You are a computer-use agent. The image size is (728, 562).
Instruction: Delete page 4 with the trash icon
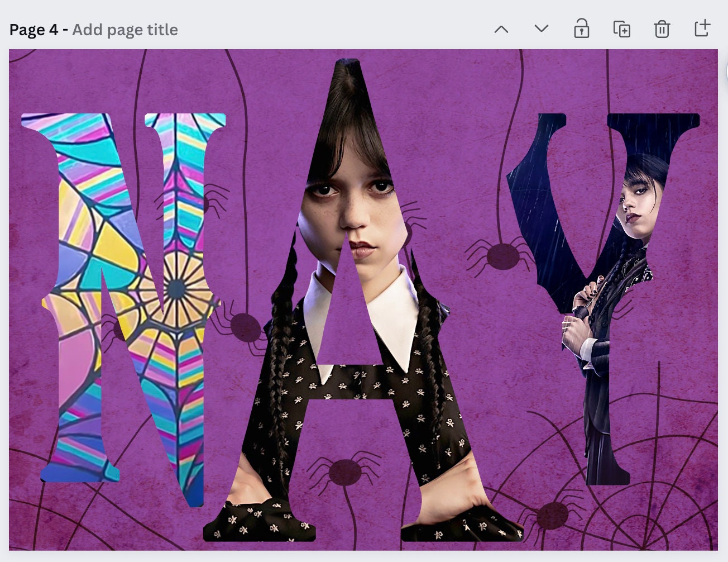click(662, 29)
